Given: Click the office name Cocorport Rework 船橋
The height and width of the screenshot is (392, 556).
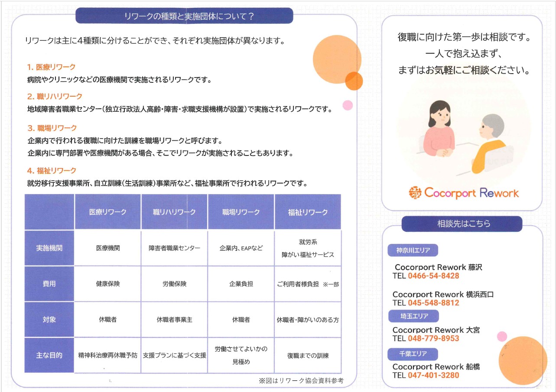Looking at the screenshot, I should (436, 367).
